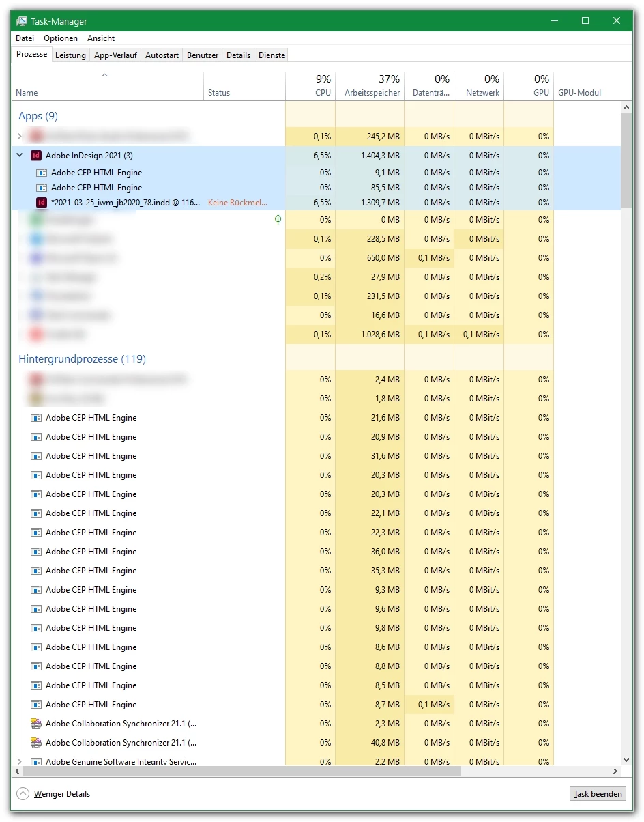The width and height of the screenshot is (644, 822).
Task: Click the CEP HTML Engine icon, 8,6 MB row
Action: (x=36, y=647)
